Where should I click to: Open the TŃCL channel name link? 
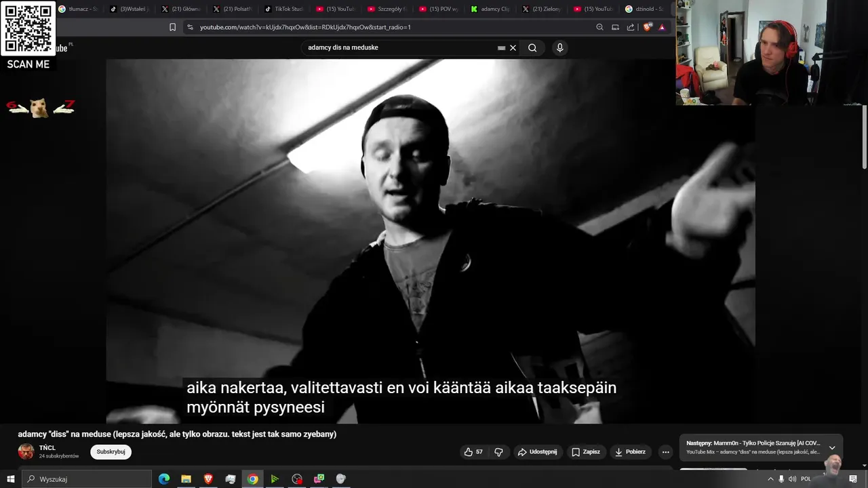click(47, 448)
